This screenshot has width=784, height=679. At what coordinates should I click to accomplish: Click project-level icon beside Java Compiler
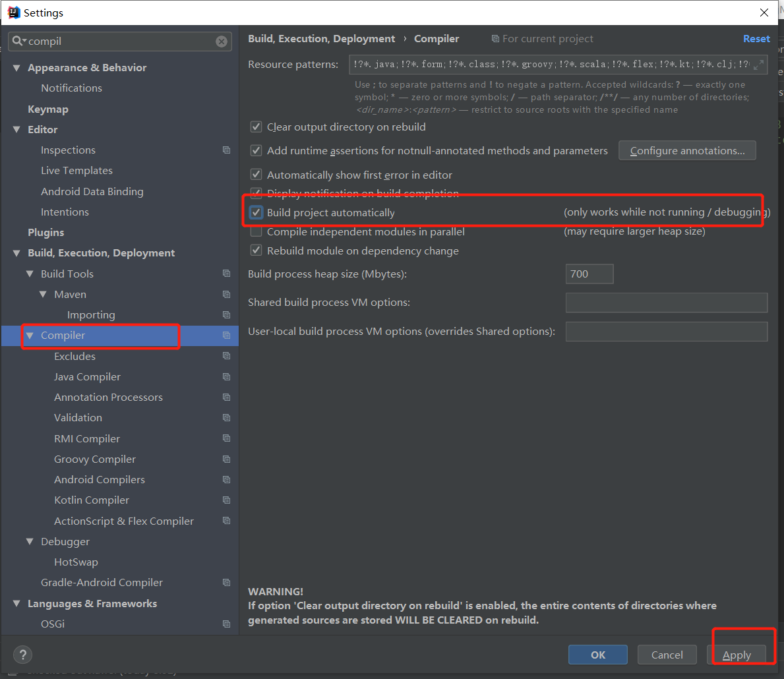pos(227,376)
